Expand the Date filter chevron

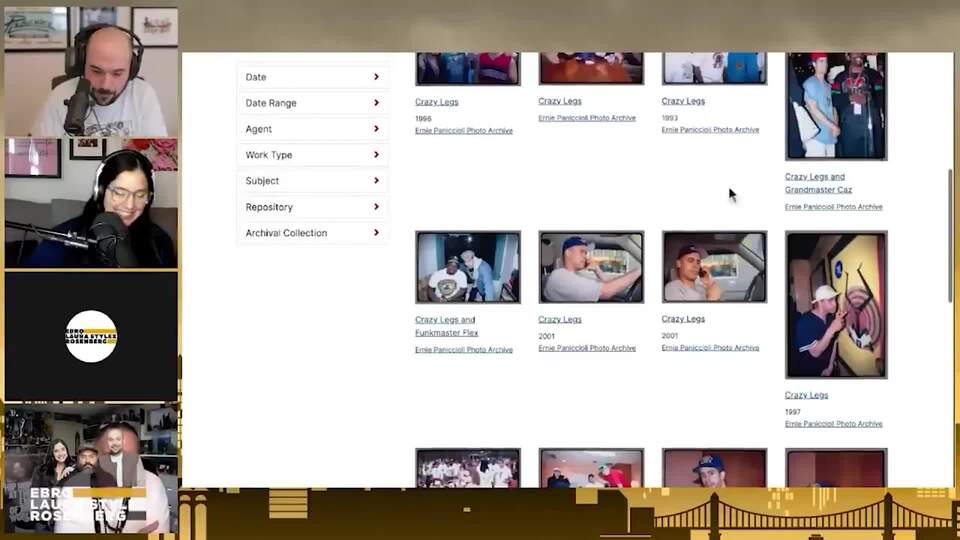click(x=376, y=77)
